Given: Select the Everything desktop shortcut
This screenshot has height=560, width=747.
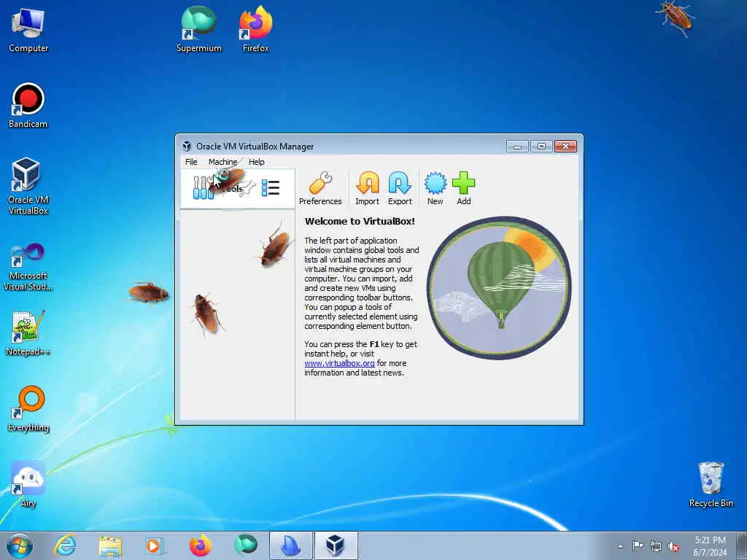Looking at the screenshot, I should [28, 409].
